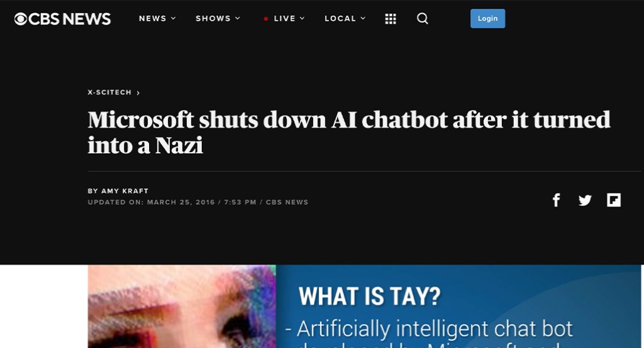This screenshot has height=348, width=644.
Task: Open the grid apps menu icon
Action: [391, 18]
